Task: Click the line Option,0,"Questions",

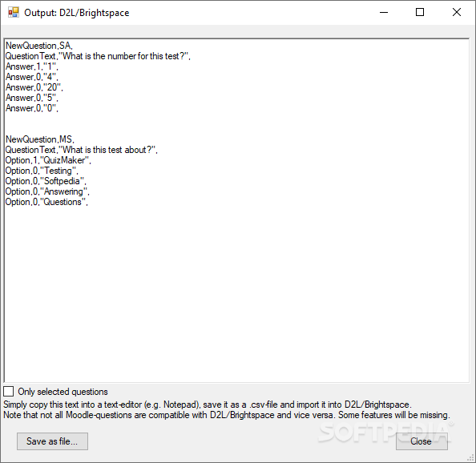Action: (x=46, y=202)
